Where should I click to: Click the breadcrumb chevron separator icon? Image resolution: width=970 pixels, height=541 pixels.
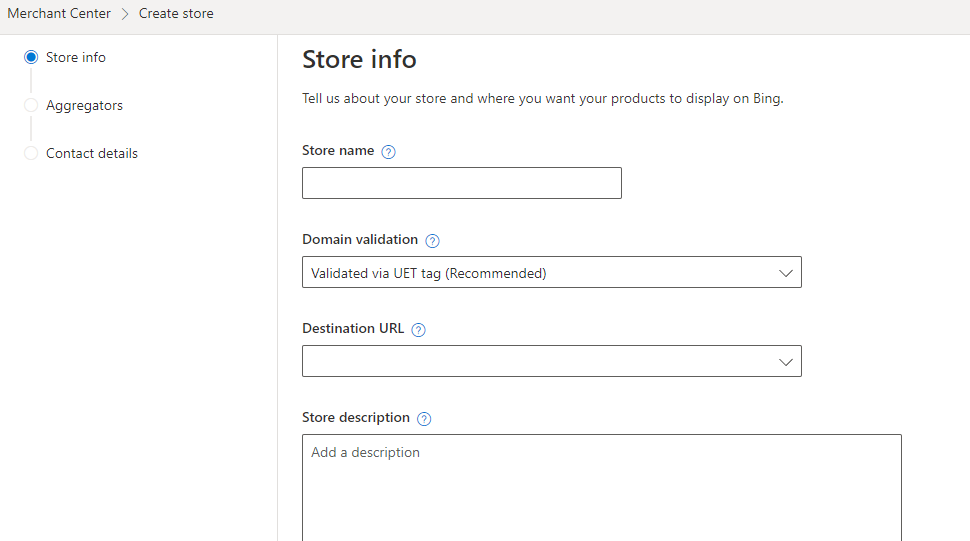point(125,14)
